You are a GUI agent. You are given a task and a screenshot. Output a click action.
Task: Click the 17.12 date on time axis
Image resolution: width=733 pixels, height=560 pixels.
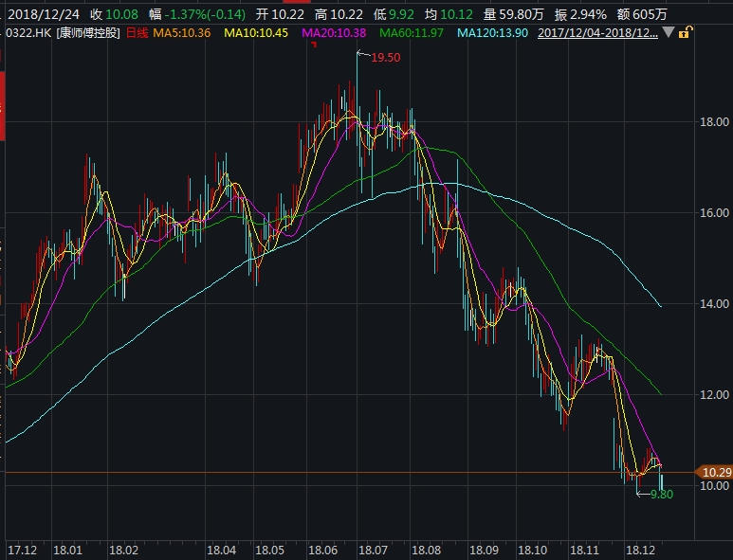tap(22, 550)
